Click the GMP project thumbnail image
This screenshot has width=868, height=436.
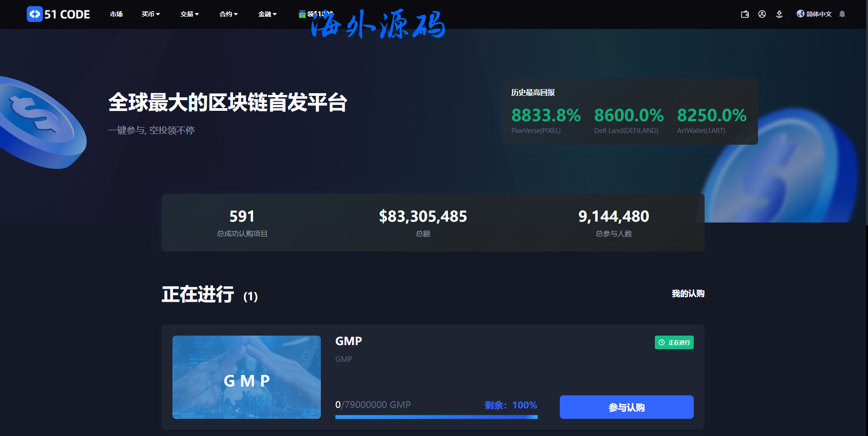tap(247, 377)
